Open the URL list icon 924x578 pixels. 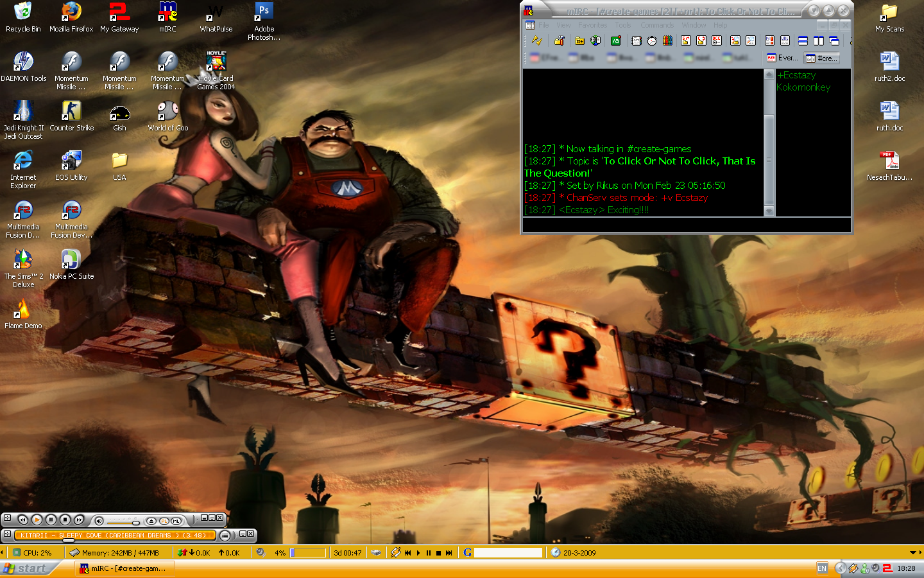(x=785, y=40)
